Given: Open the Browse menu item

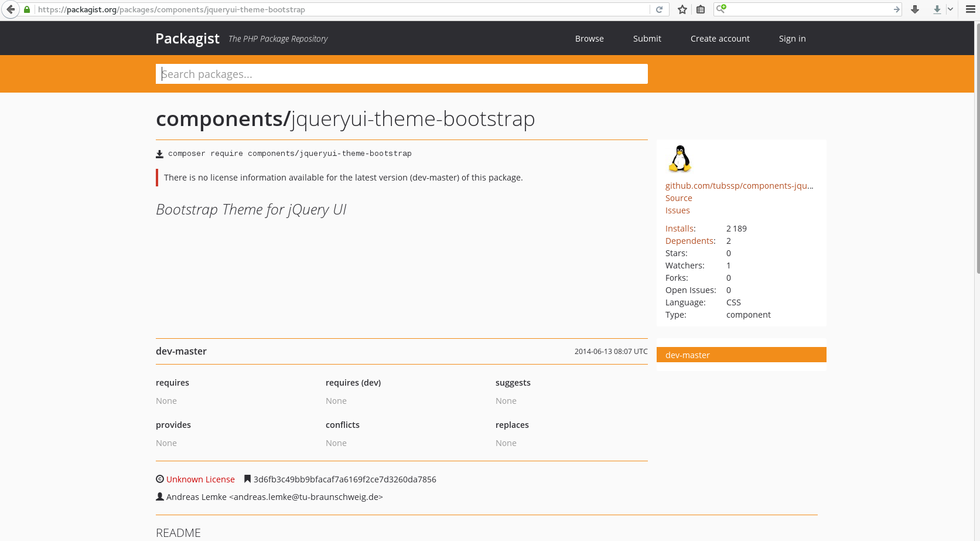Looking at the screenshot, I should click(x=589, y=39).
